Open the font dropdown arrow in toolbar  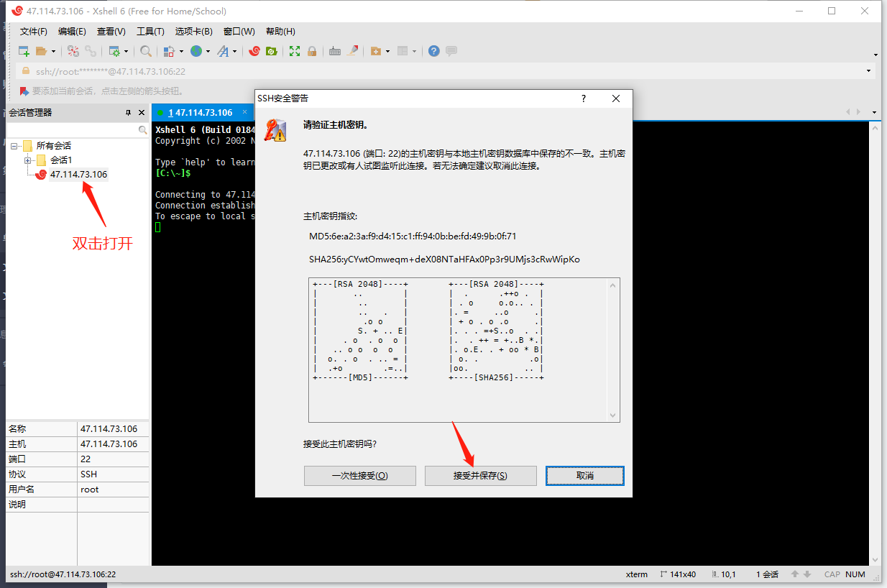coord(235,51)
